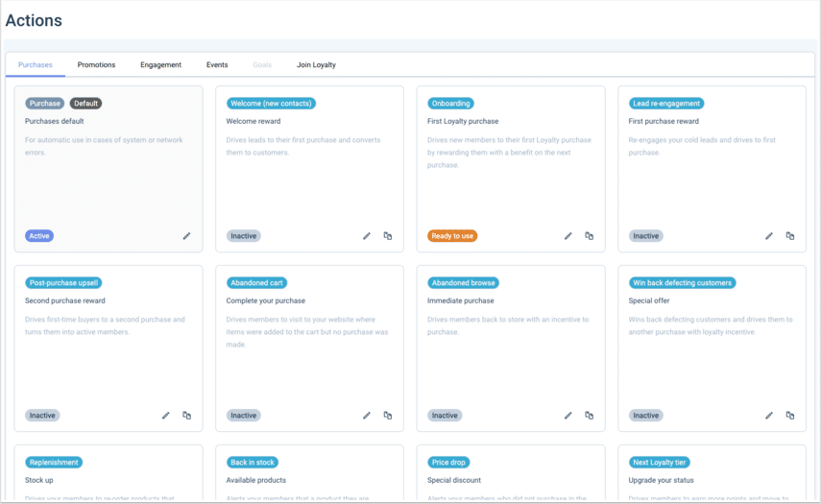
Task: Duplicate the First Loyalty purchase action
Action: pyautogui.click(x=589, y=236)
